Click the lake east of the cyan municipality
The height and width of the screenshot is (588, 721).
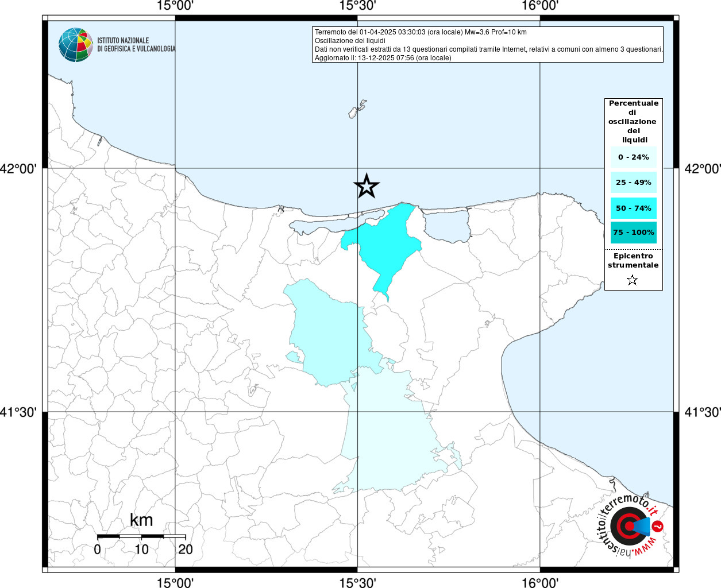click(447, 225)
